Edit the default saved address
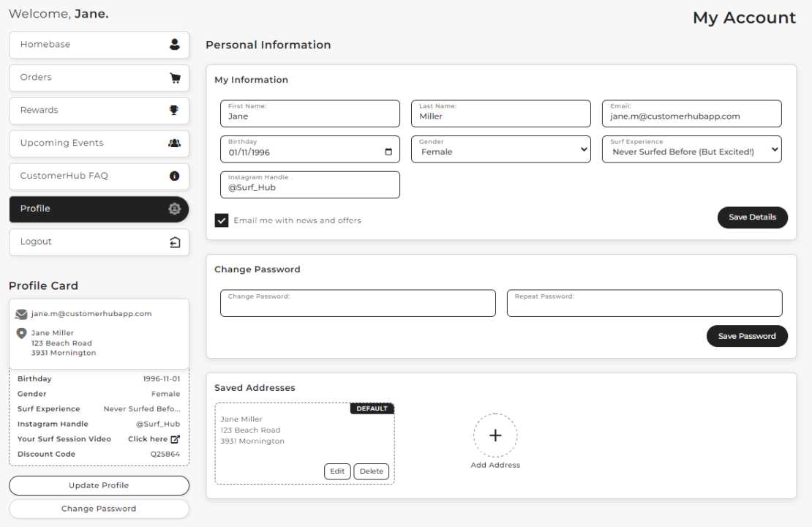This screenshot has height=527, width=812. [x=337, y=471]
